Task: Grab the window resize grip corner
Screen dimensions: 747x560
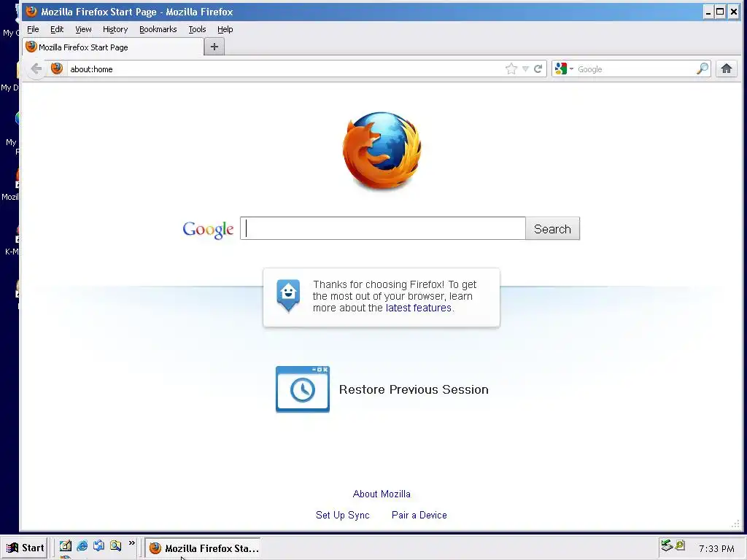Action: (735, 524)
